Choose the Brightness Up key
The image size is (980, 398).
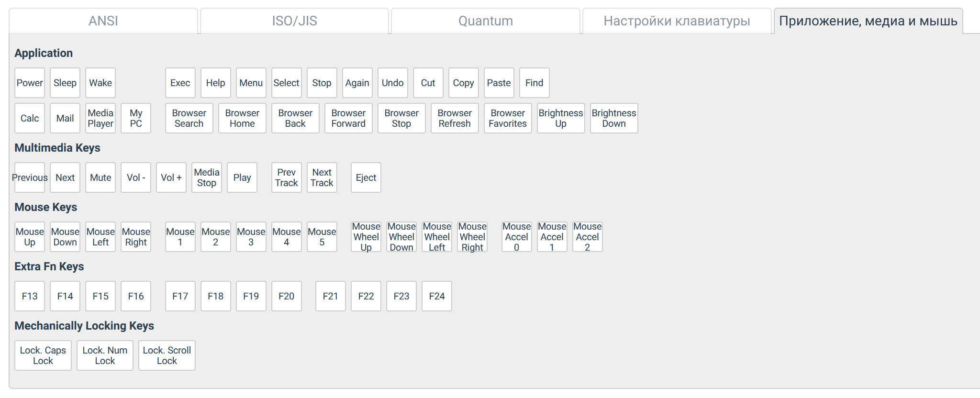coord(561,118)
